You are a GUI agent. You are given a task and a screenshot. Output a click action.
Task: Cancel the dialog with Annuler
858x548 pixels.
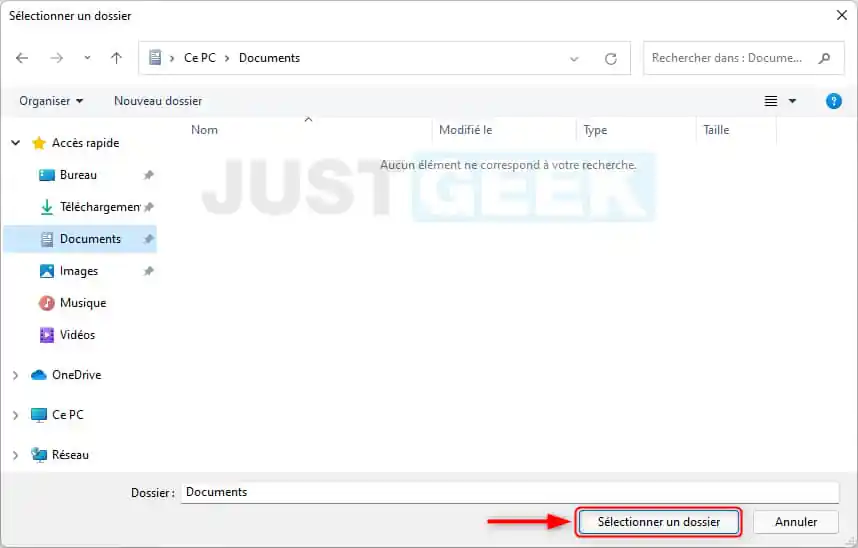(796, 522)
